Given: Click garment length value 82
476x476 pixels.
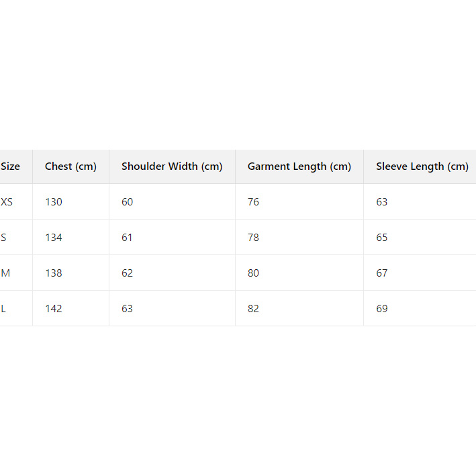Looking at the screenshot, I should (x=253, y=309).
